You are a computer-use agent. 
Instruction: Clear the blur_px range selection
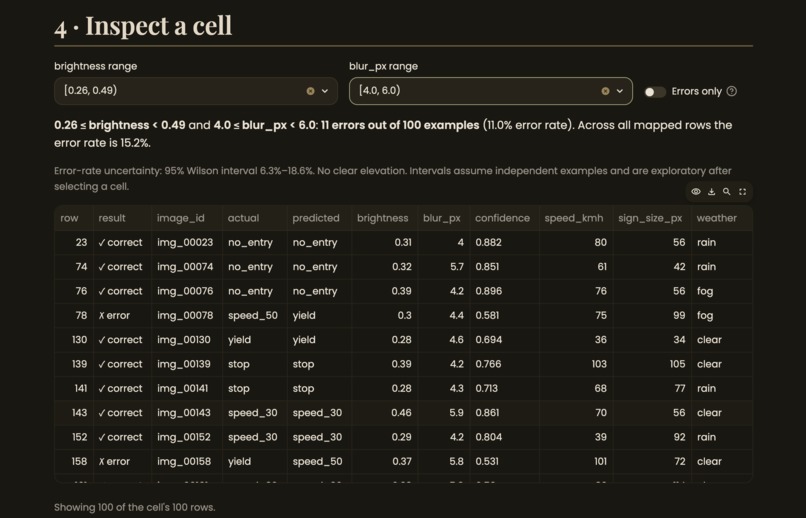pyautogui.click(x=606, y=91)
